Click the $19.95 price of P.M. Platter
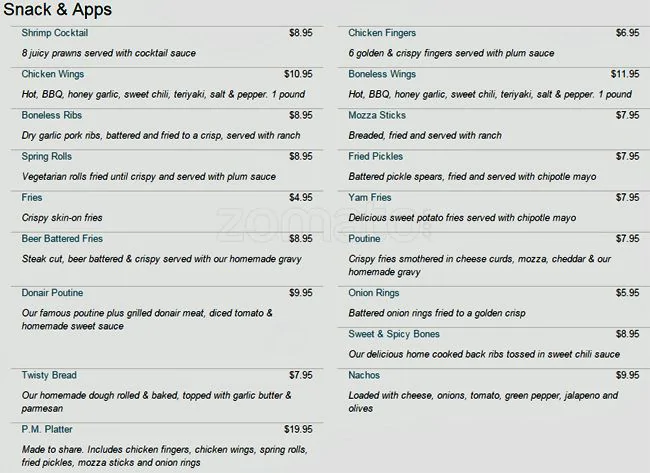Screen dimensions: 650x473 [298, 429]
